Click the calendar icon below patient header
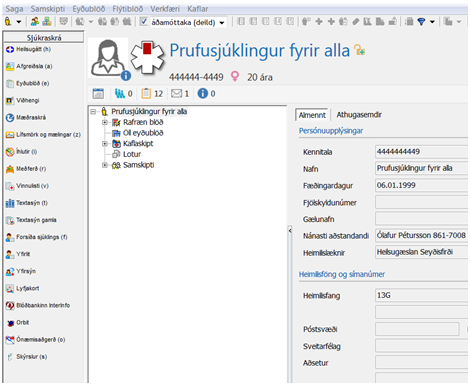The height and width of the screenshot is (385, 470). coord(98,94)
